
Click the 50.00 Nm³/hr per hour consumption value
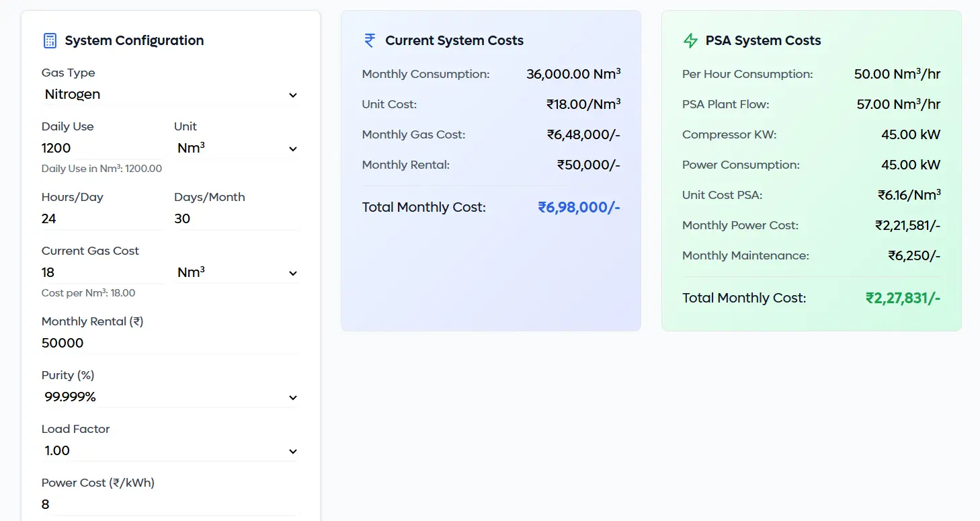click(897, 74)
